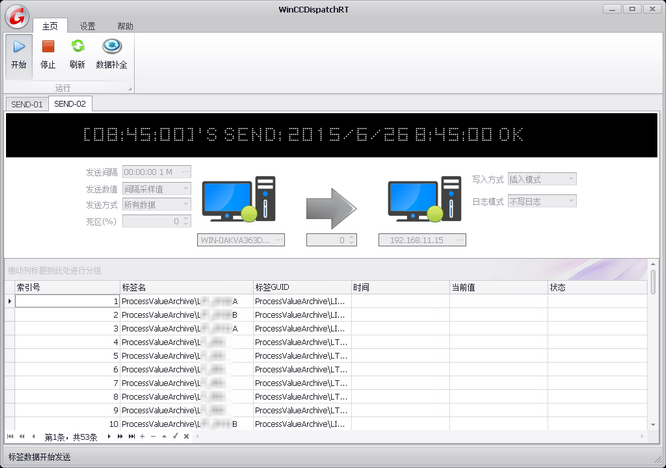This screenshot has width=666, height=468.
Task: Go to previous page in grid navigator
Action: pyautogui.click(x=22, y=436)
